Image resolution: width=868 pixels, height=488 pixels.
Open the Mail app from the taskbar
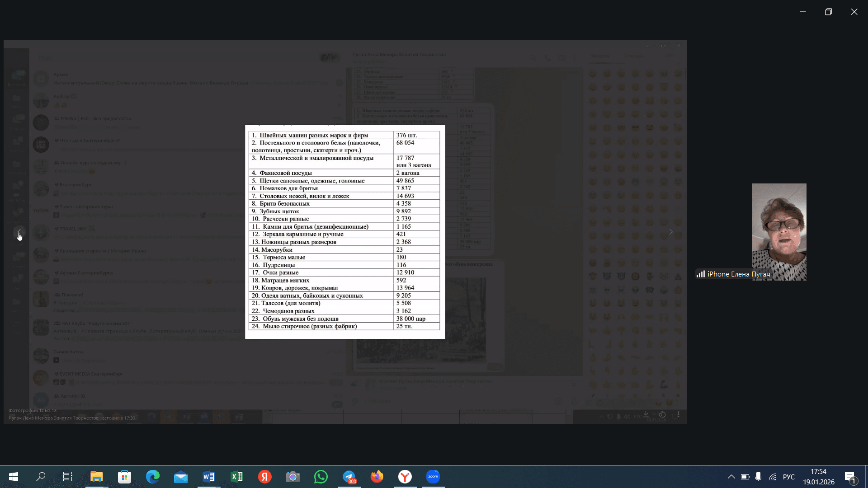(181, 477)
